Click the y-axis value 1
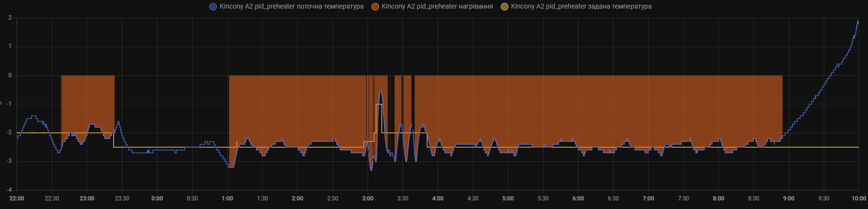868x209 pixels. 10,47
